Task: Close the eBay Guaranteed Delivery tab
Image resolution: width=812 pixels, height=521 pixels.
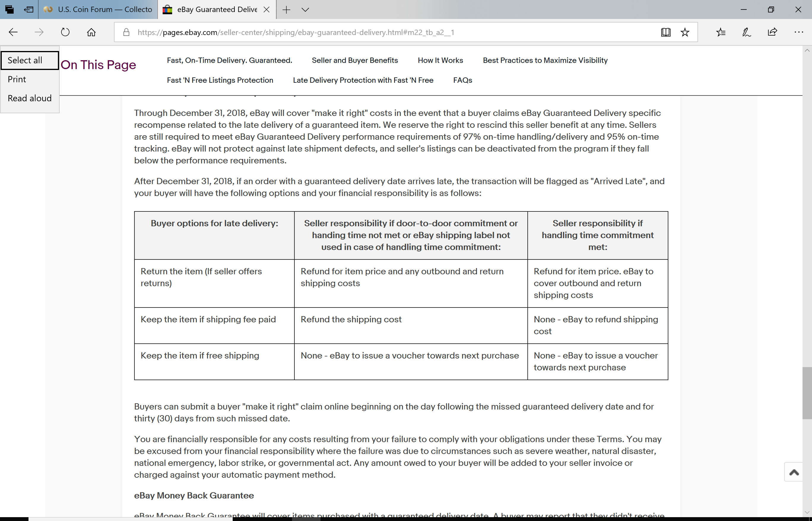Action: pyautogui.click(x=267, y=9)
